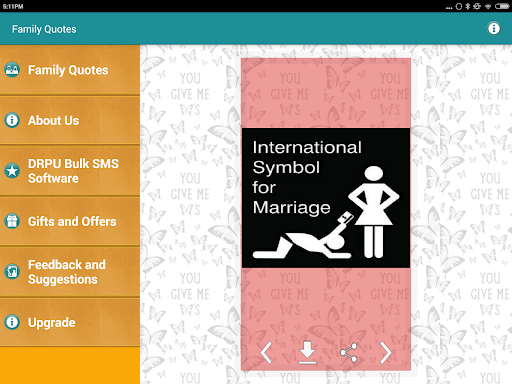Click the Family Quotes title in header
Image resolution: width=512 pixels, height=384 pixels.
44,29
